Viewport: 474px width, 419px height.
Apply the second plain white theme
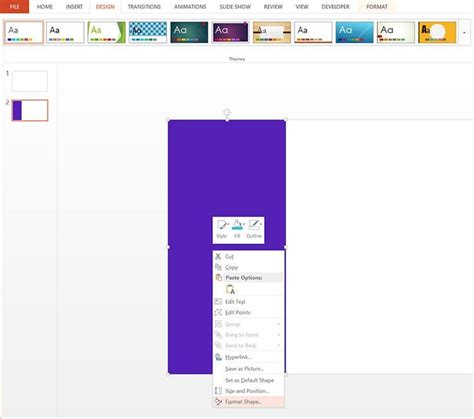point(65,32)
